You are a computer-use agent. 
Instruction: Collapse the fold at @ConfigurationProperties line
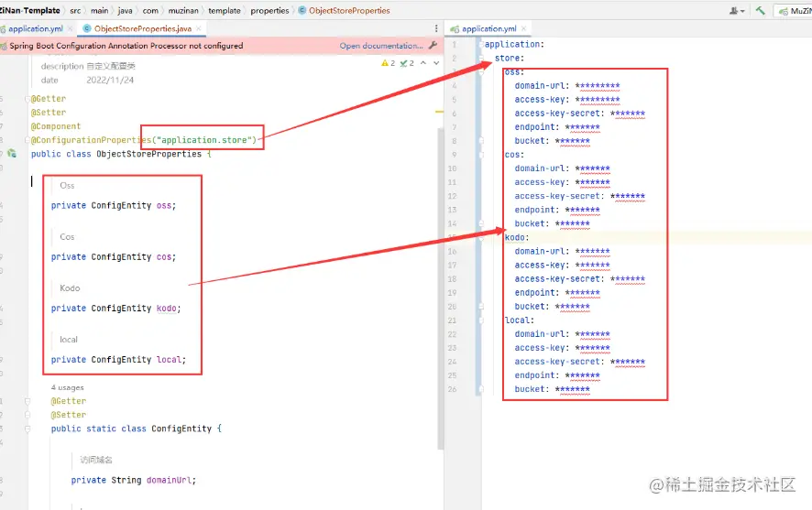pyautogui.click(x=27, y=140)
